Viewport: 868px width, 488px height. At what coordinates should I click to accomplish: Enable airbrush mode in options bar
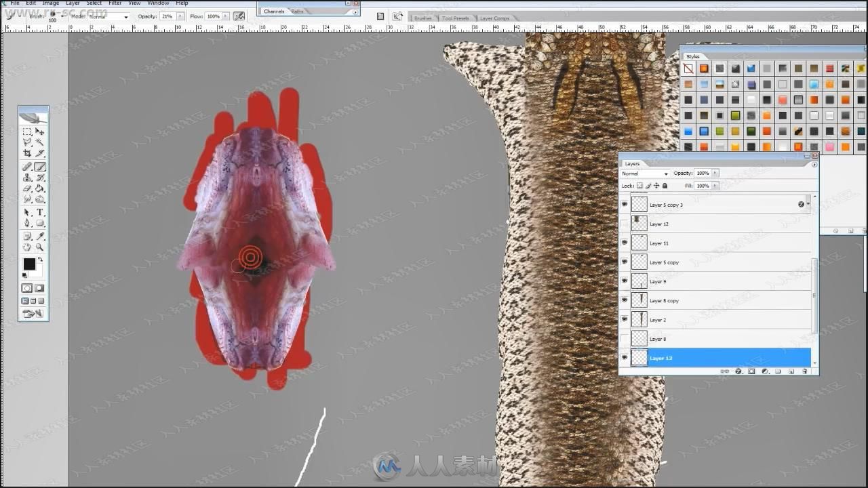click(239, 16)
